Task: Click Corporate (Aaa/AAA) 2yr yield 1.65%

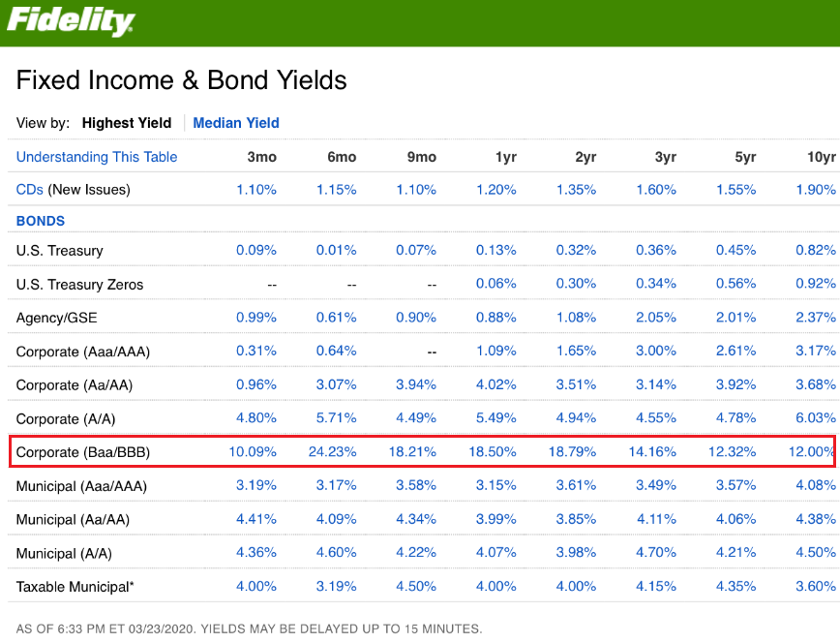Action: pyautogui.click(x=576, y=352)
